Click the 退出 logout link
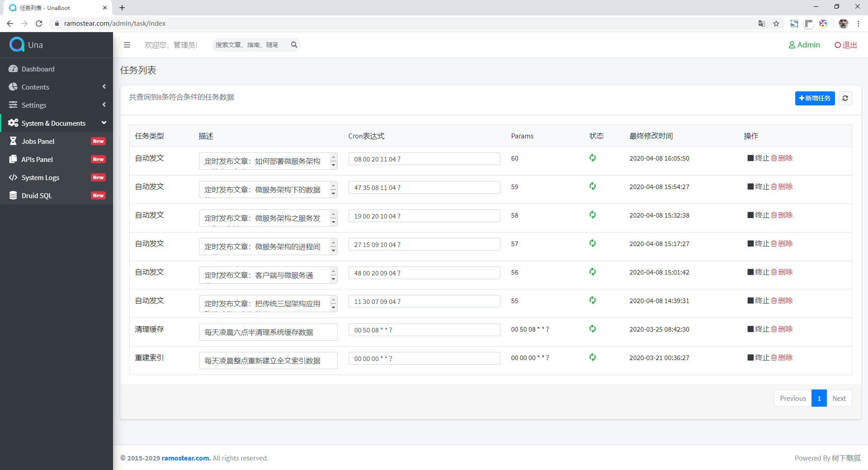The image size is (868, 470). coord(845,45)
